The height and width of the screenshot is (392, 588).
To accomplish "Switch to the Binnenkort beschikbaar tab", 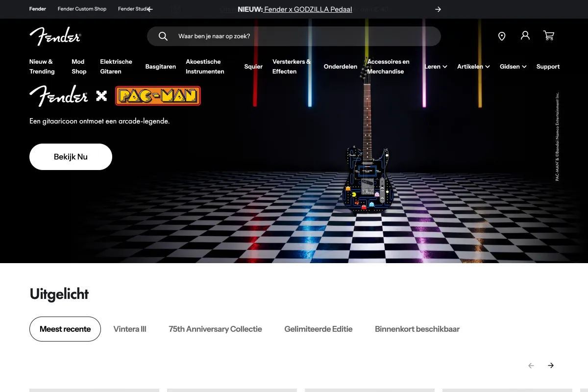I will tap(417, 329).
